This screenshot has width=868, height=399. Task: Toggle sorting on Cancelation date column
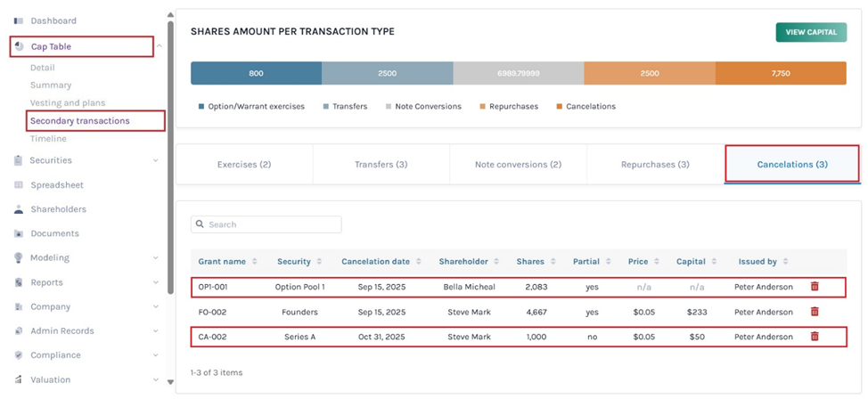(x=417, y=262)
